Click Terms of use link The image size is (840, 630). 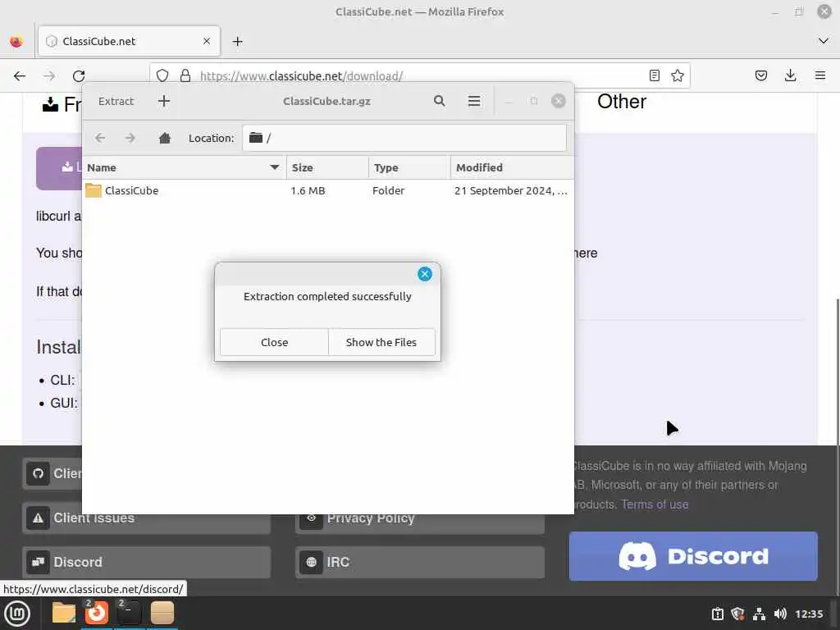(x=655, y=504)
